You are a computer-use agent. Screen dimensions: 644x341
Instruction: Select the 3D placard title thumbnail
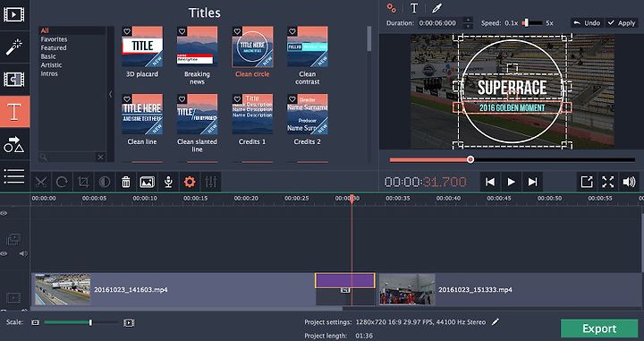(x=142, y=47)
